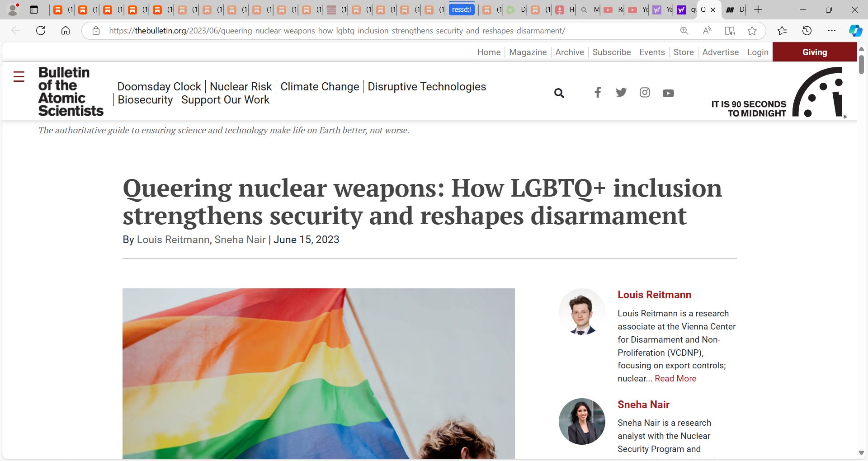The image size is (868, 461).
Task: Open the Home top navigation link
Action: pyautogui.click(x=489, y=52)
